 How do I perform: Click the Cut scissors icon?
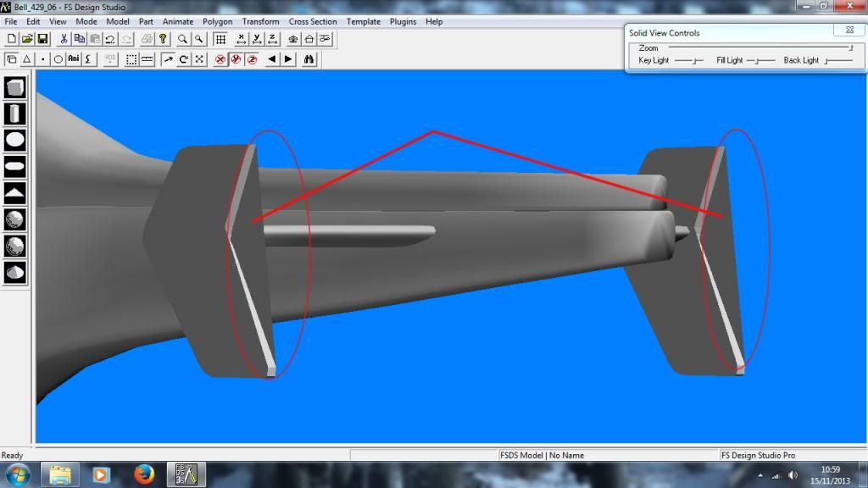pos(63,39)
